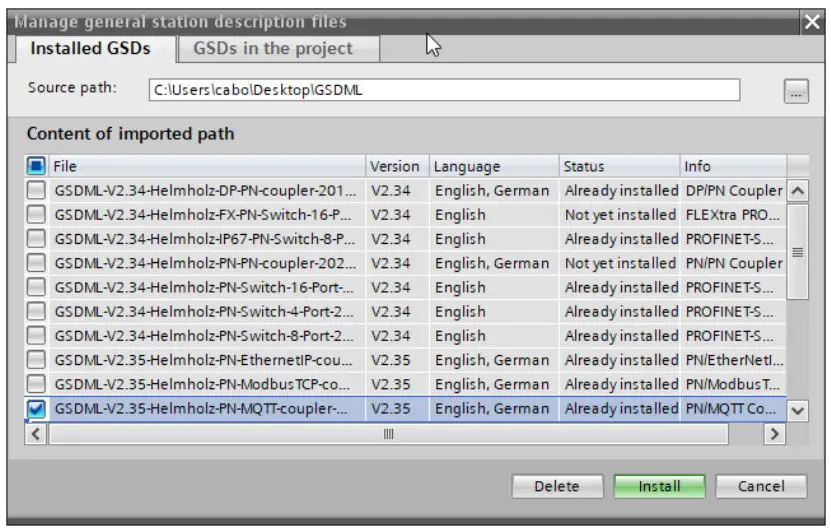Viewport: 831px width, 532px height.
Task: Select the GSDML-V2.34-Helmholz-PN-Switch-4-Port file name
Action: (x=204, y=312)
